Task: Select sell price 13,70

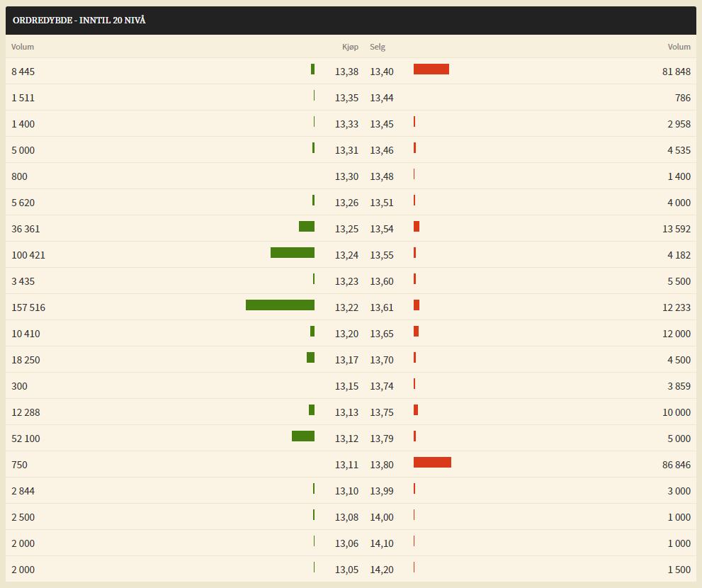Action: tap(381, 360)
